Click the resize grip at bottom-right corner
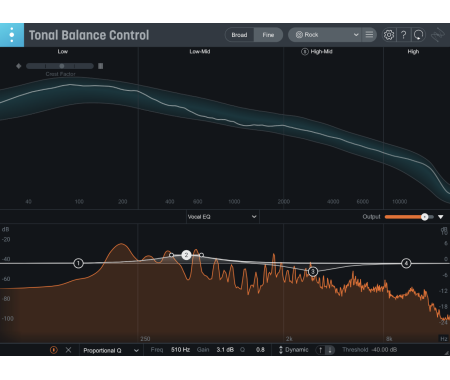This screenshot has height=380, width=450. (x=447, y=352)
